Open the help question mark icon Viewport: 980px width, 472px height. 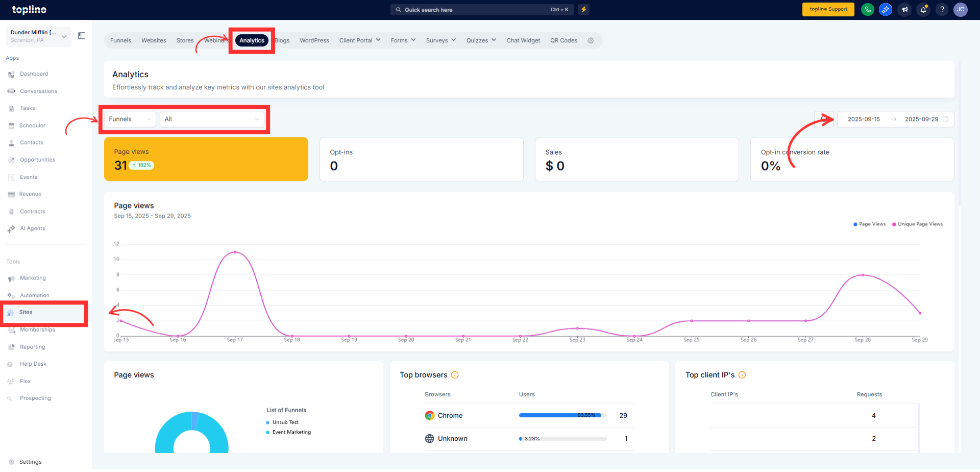tap(942, 10)
